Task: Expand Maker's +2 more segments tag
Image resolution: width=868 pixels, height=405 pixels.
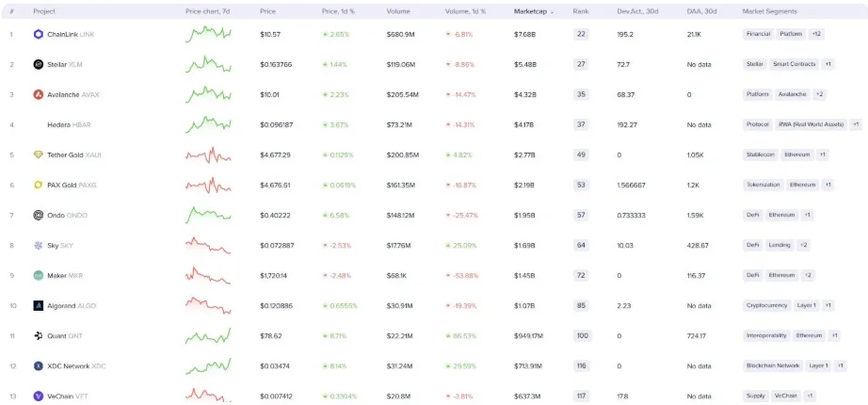Action: (x=808, y=275)
